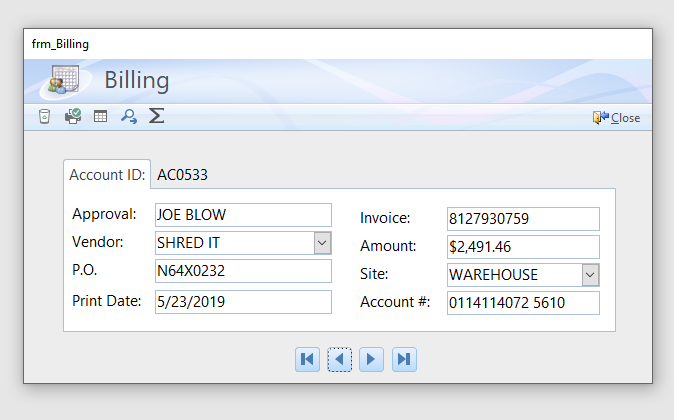Focus the Invoice number field
This screenshot has width=674, height=420.
pos(522,219)
